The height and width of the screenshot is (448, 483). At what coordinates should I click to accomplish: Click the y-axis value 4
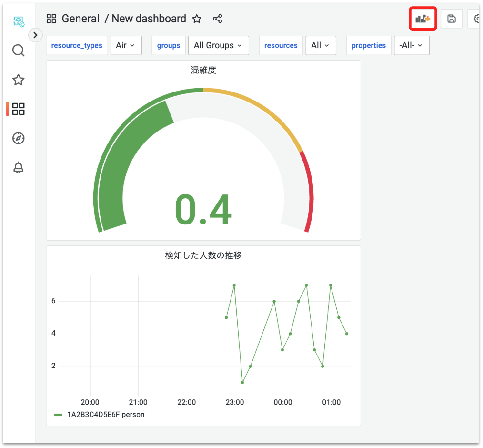[x=54, y=334]
